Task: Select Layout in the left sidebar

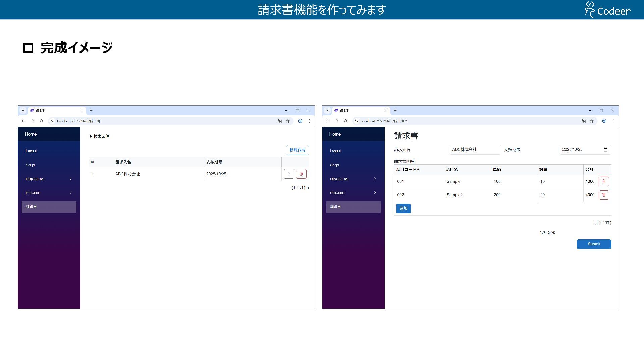Action: (x=32, y=151)
